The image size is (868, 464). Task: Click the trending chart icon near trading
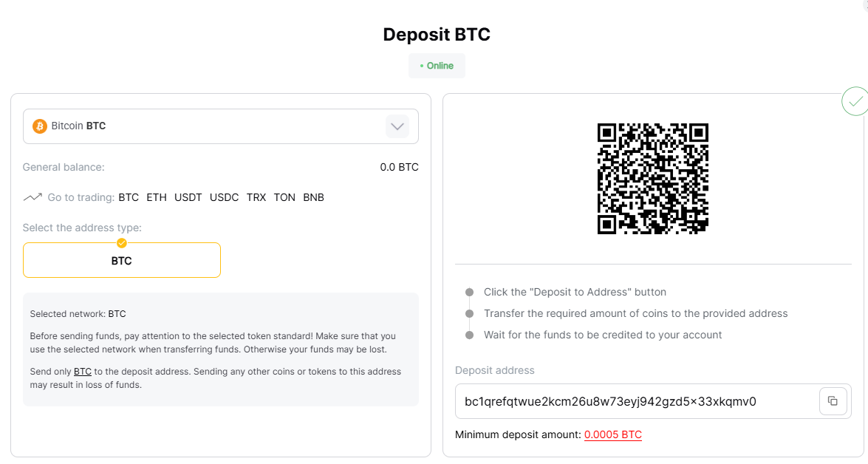[x=33, y=197]
